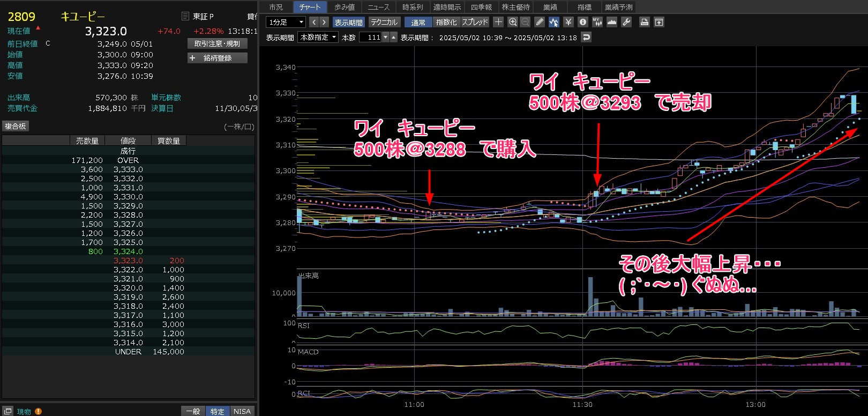The width and height of the screenshot is (868, 416).
Task: Select the 指数化 chart mode
Action: pyautogui.click(x=446, y=22)
